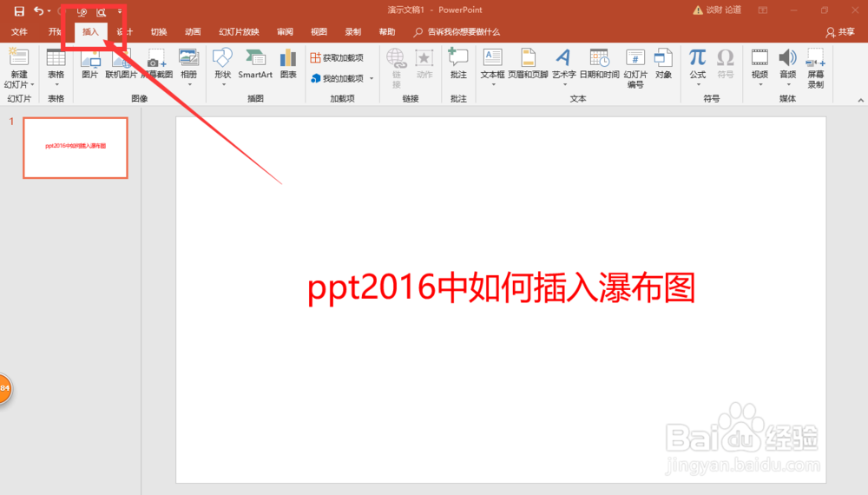The height and width of the screenshot is (495, 868).
Task: Collapse the ribbon with the chevron
Action: 860,100
